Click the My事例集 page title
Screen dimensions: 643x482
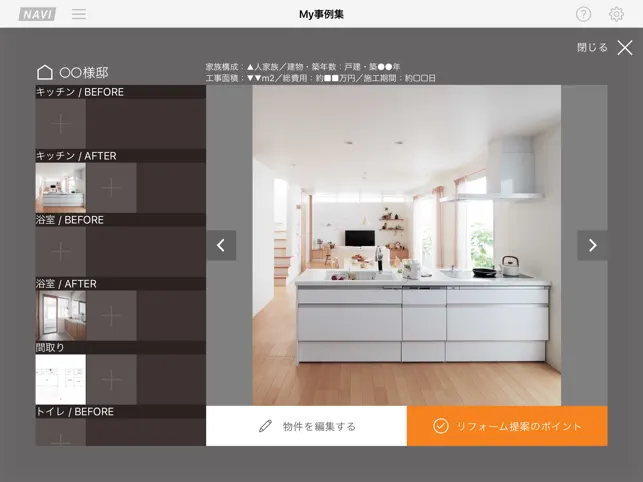[321, 14]
